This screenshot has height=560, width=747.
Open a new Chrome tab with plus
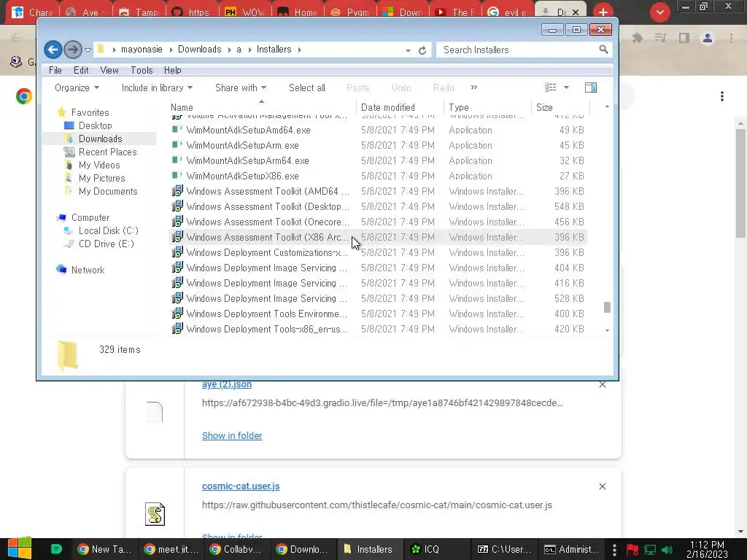603,12
